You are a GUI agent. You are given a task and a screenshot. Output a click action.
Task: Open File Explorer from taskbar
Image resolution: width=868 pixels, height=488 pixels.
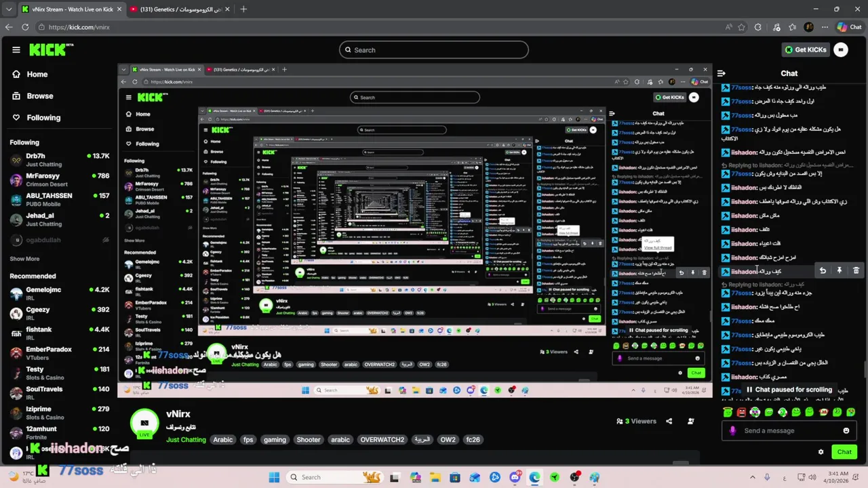point(434,477)
